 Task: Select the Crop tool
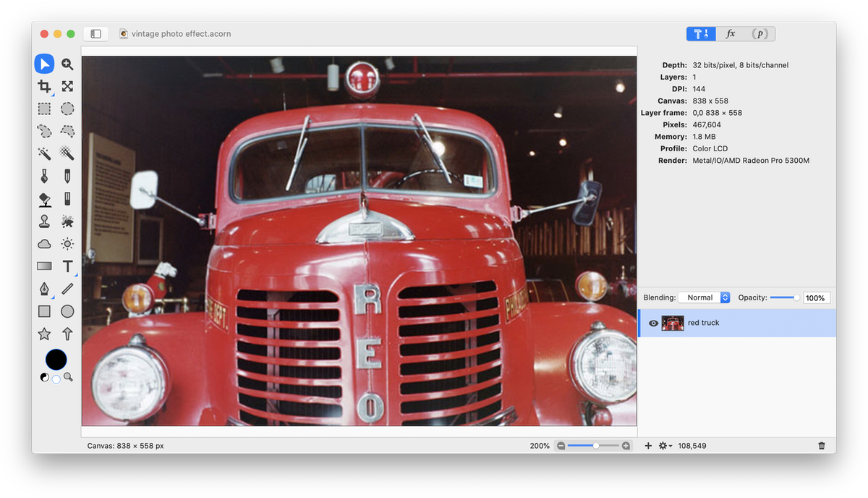[44, 86]
